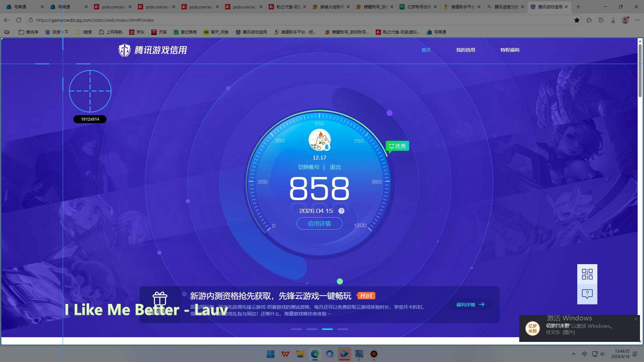Click the 腾讯游戏信用 shield logo

(125, 50)
